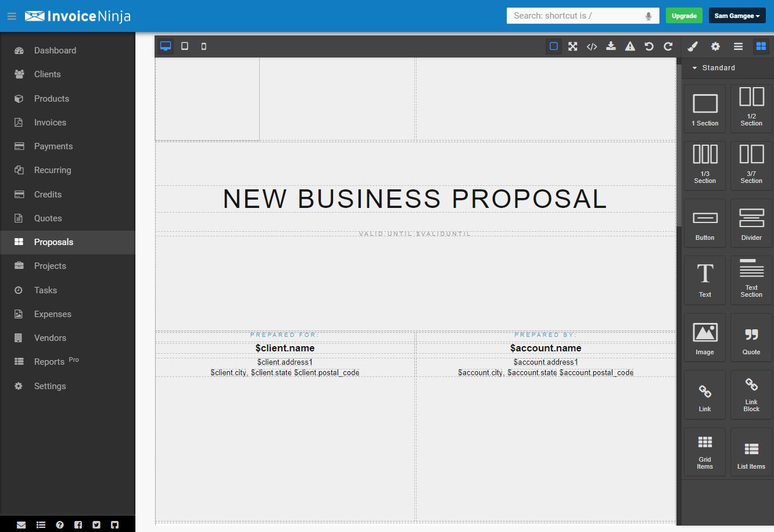This screenshot has width=774, height=532.
Task: Toggle the blocks panel view
Action: click(761, 46)
